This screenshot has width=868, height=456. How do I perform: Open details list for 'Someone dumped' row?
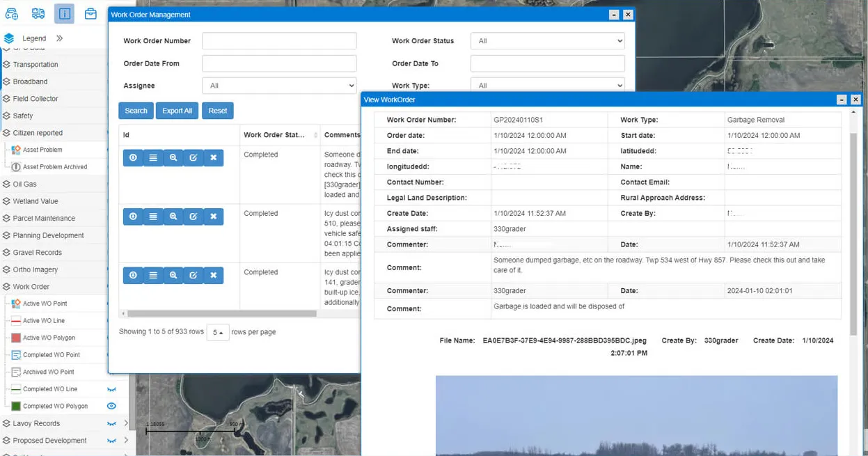point(153,158)
